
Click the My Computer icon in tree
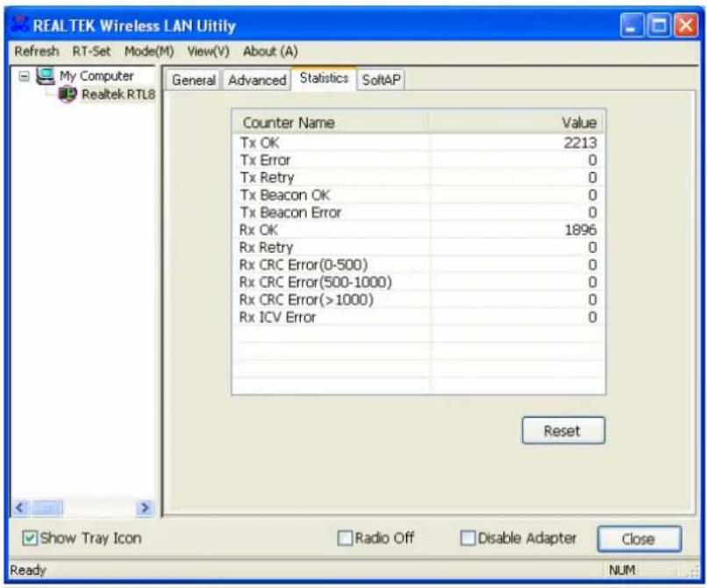(x=46, y=75)
